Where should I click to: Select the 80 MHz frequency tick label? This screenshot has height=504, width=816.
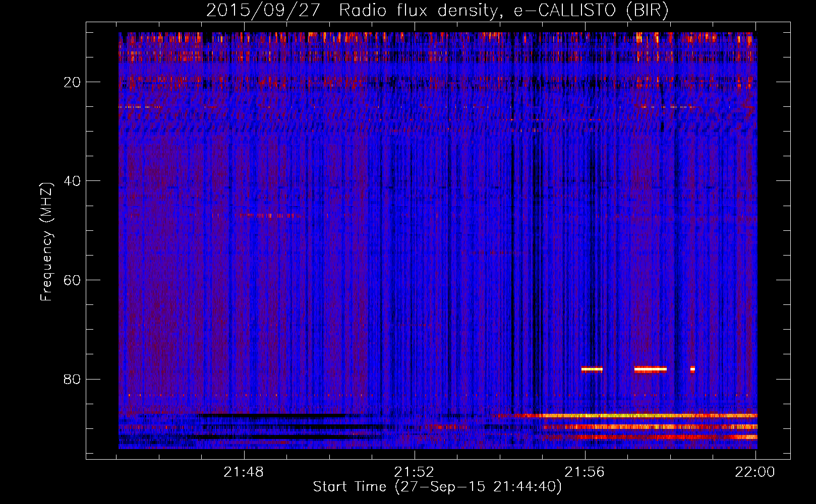click(x=73, y=379)
